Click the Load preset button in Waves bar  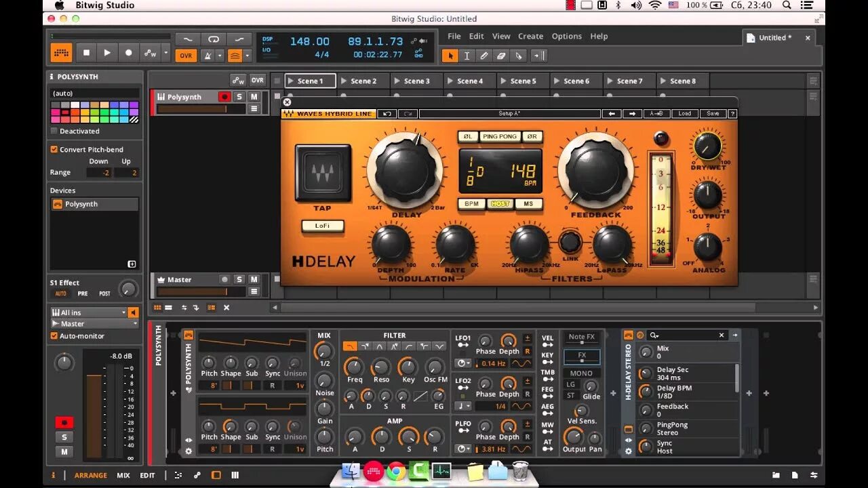[x=685, y=114]
